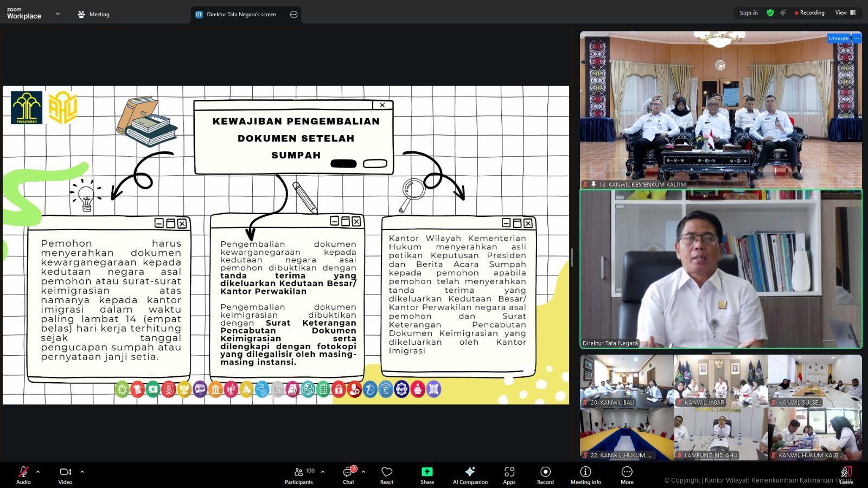Switch to the Meeting tab
The height and width of the screenshot is (488, 868).
94,15
